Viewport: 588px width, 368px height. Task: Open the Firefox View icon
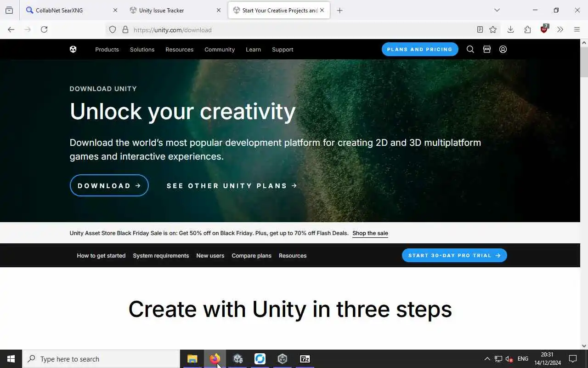click(9, 10)
